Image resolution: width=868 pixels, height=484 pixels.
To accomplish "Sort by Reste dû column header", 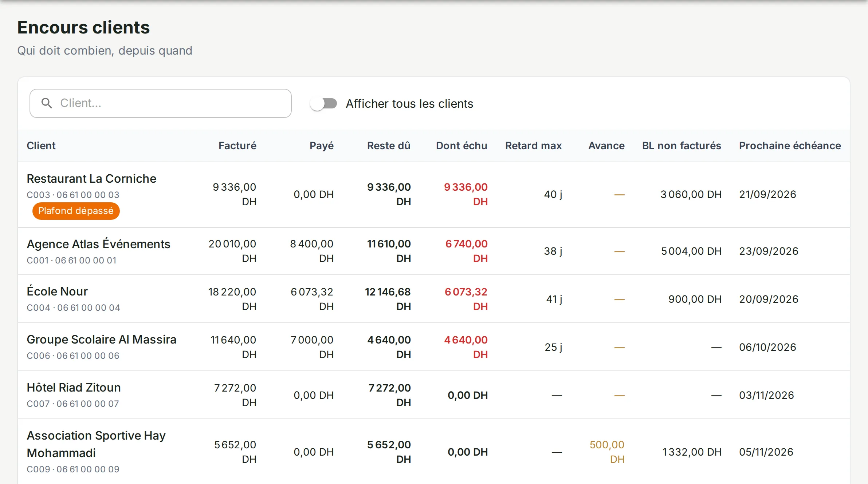I will click(389, 146).
